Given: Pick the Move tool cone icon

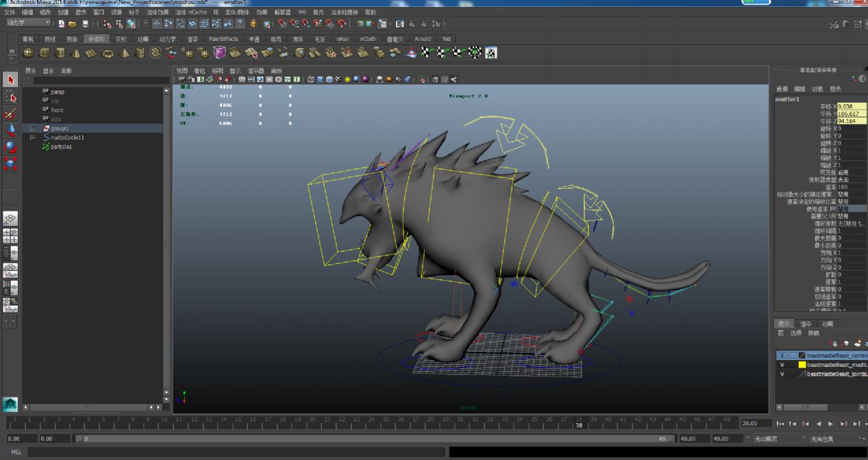Looking at the screenshot, I should [x=10, y=130].
